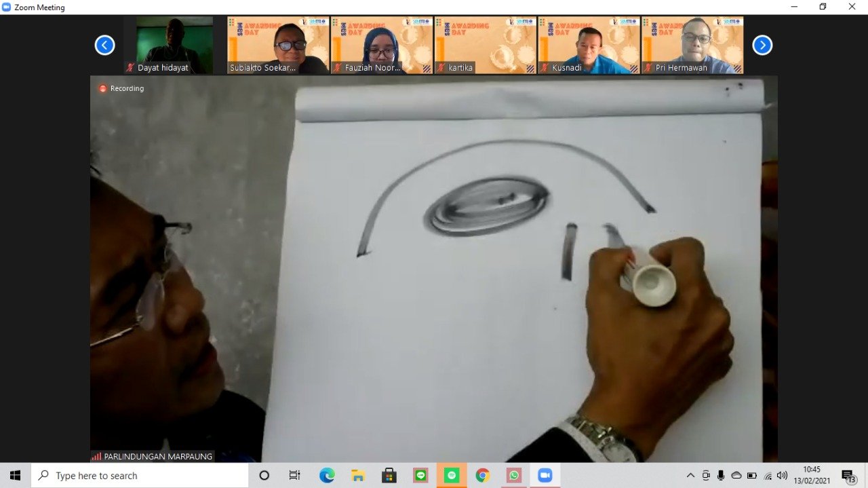Click the Zoom icon on the taskbar

[x=545, y=475]
